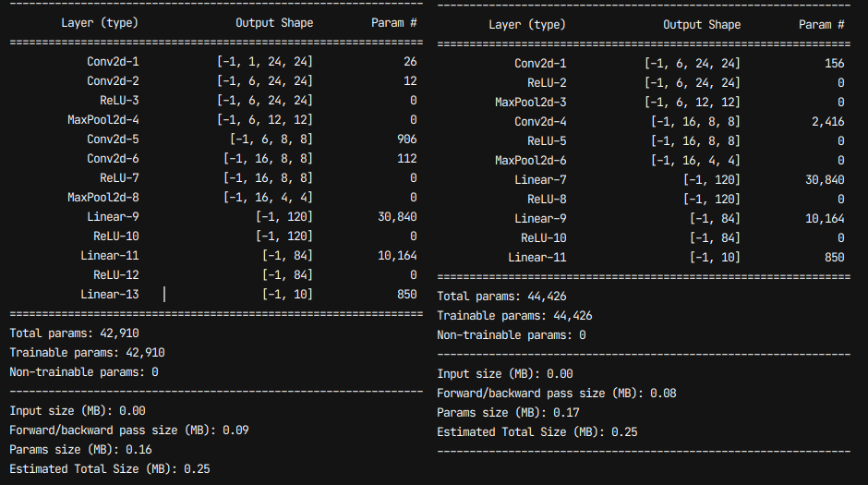The image size is (868, 485).
Task: Select param count 2,416 for Conv2d-4
Action: pyautogui.click(x=828, y=121)
